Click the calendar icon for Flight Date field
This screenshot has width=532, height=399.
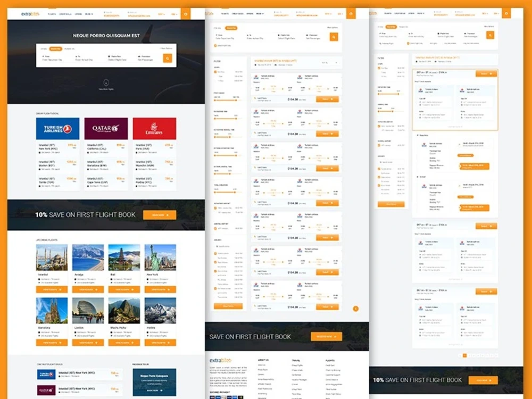click(x=109, y=55)
